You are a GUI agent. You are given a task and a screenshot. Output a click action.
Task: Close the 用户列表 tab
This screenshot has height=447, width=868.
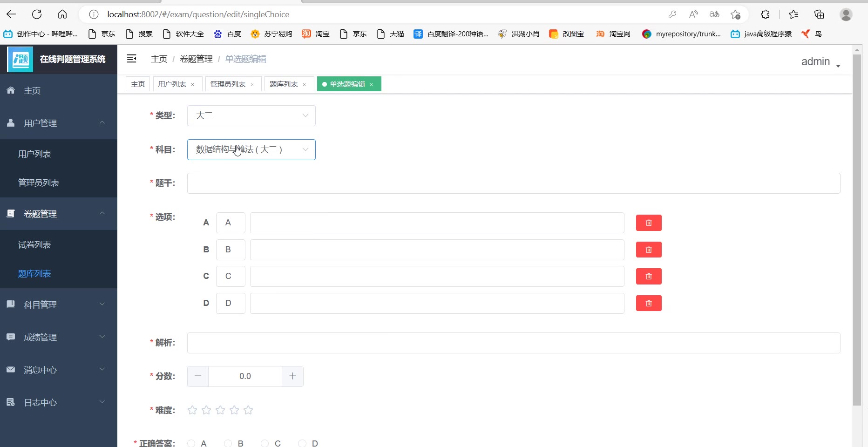(x=192, y=84)
